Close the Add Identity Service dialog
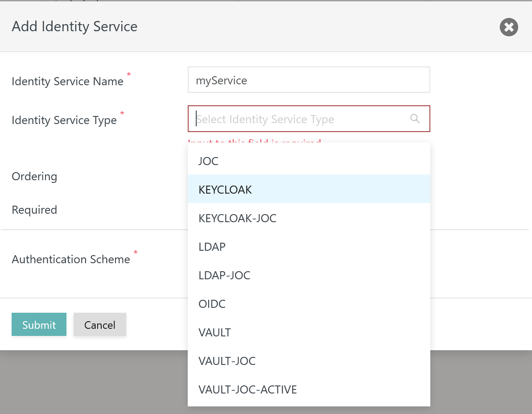The height and width of the screenshot is (414, 532). [509, 27]
